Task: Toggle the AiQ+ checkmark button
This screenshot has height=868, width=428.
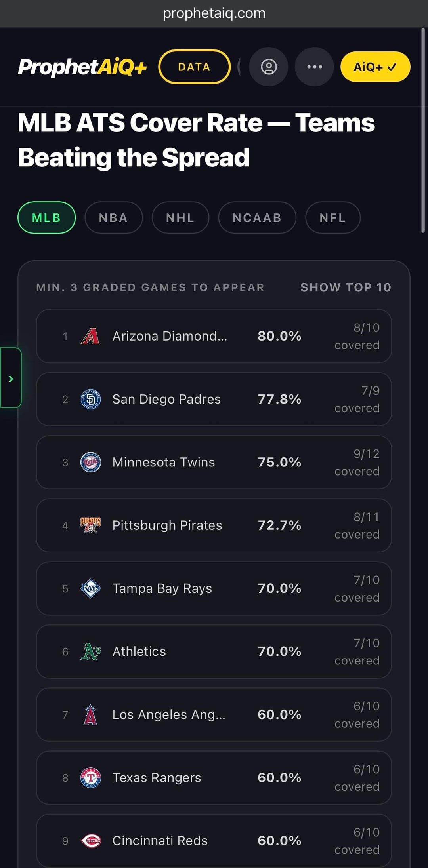Action: click(375, 67)
